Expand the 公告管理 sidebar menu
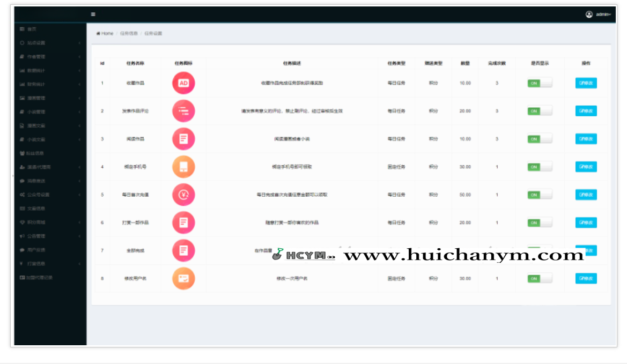This screenshot has width=627, height=364. (x=49, y=236)
